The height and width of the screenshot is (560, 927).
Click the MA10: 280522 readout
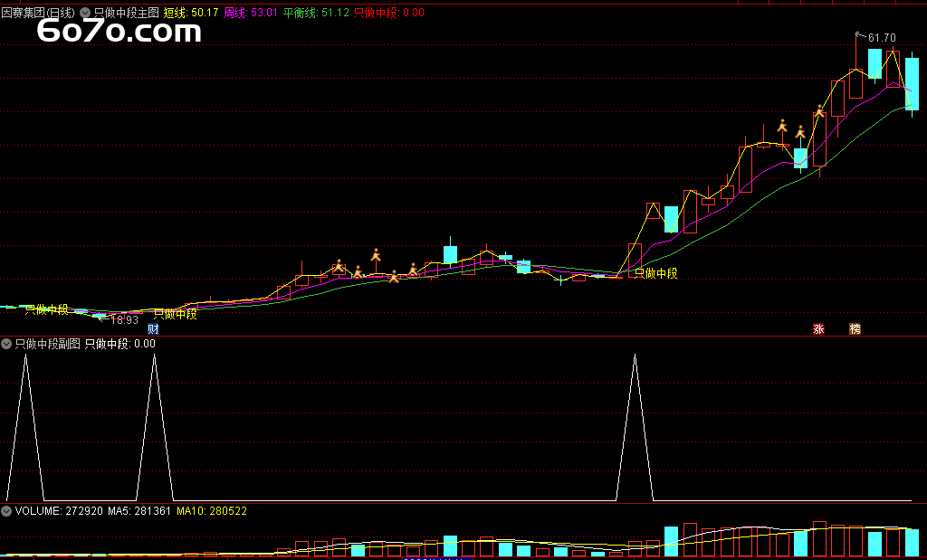tap(212, 511)
